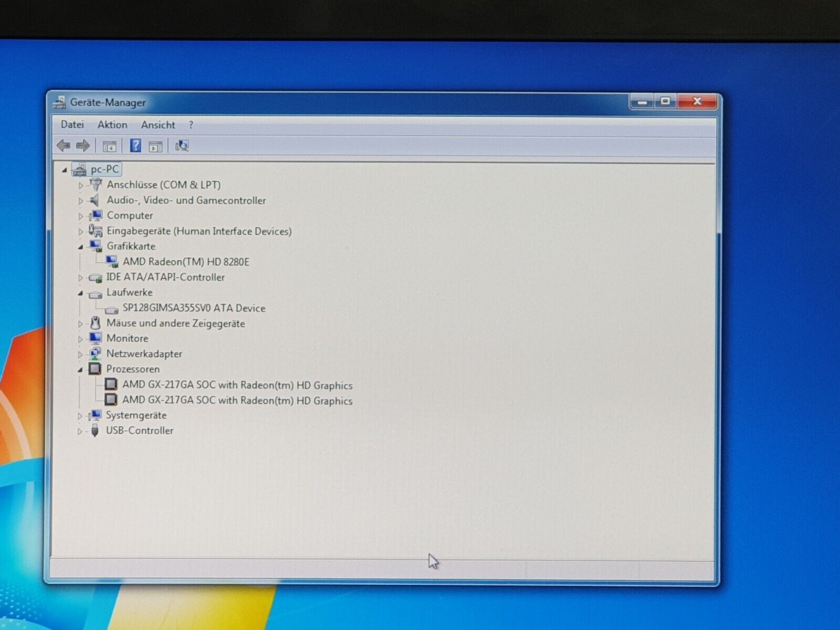The image size is (840, 630).
Task: Collapse the Grafikkarte category
Action: tap(80, 247)
